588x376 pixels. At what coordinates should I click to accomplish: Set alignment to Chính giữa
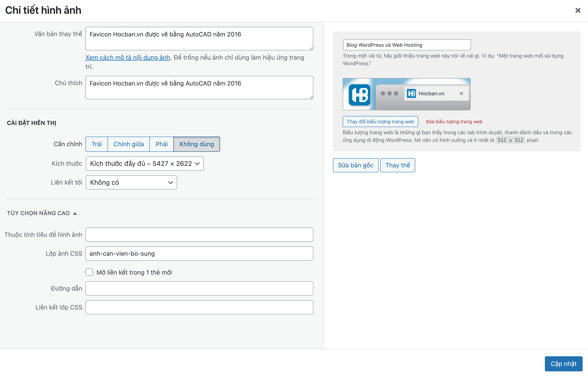129,144
